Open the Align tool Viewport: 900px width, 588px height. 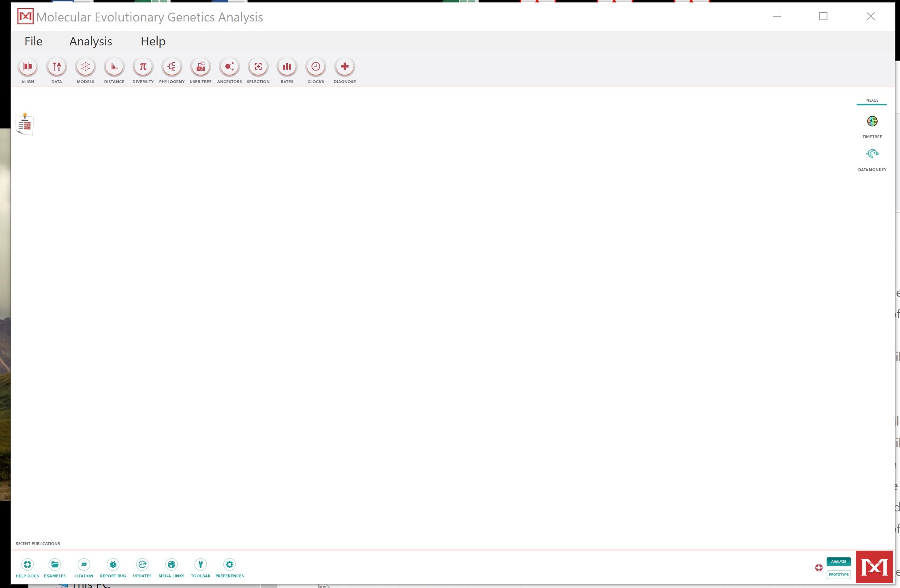(x=28, y=67)
